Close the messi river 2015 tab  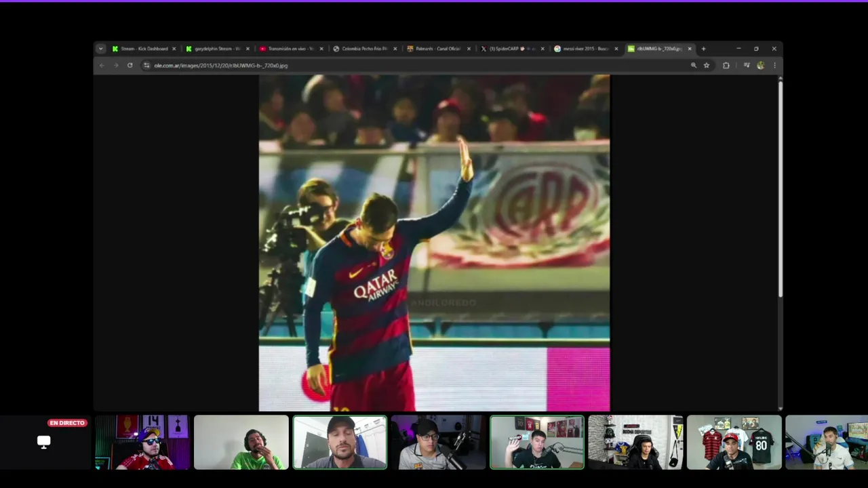click(616, 49)
